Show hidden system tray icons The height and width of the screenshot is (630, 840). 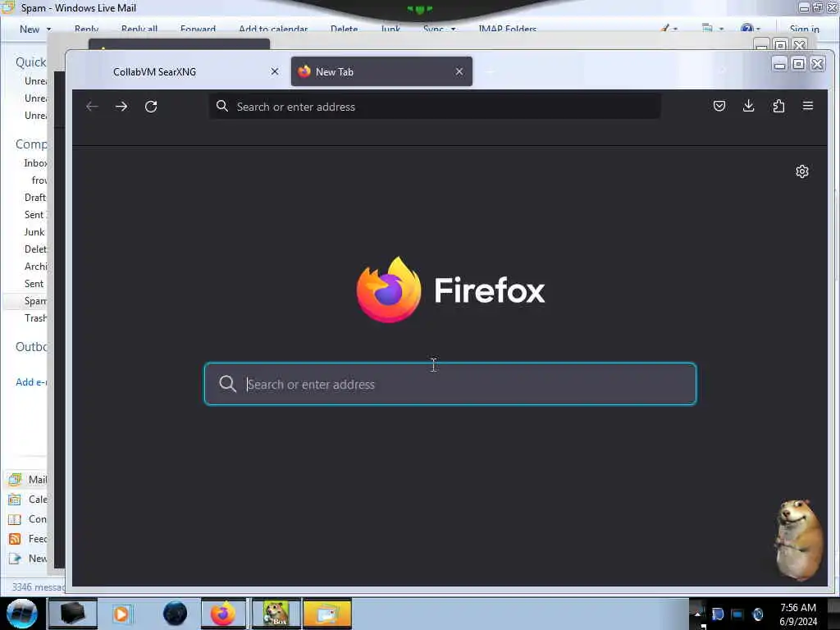[x=698, y=614]
